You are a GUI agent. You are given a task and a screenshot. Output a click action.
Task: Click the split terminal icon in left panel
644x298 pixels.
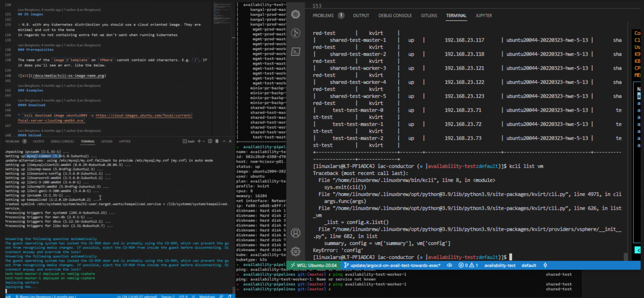click(210, 141)
